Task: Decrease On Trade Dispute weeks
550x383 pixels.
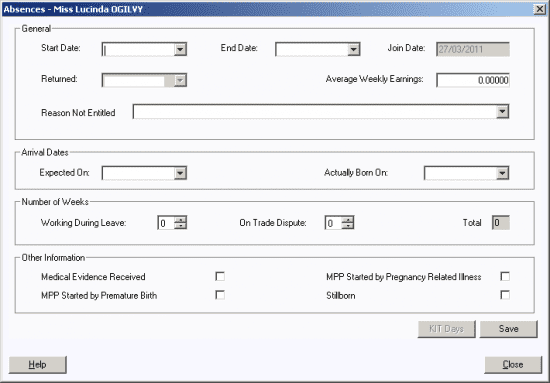Action: click(348, 226)
